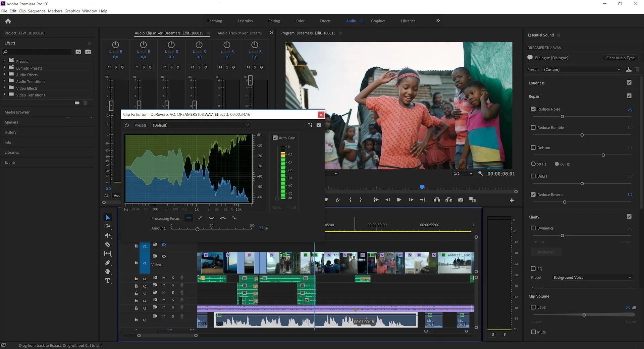The width and height of the screenshot is (644, 349).
Task: Select the Track Select Forward tool
Action: coord(108,226)
